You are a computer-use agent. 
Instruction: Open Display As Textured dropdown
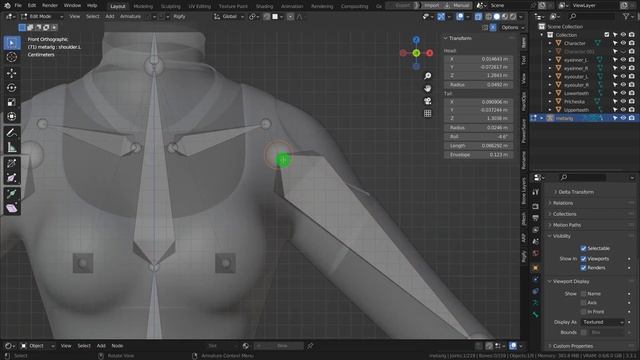click(x=602, y=322)
